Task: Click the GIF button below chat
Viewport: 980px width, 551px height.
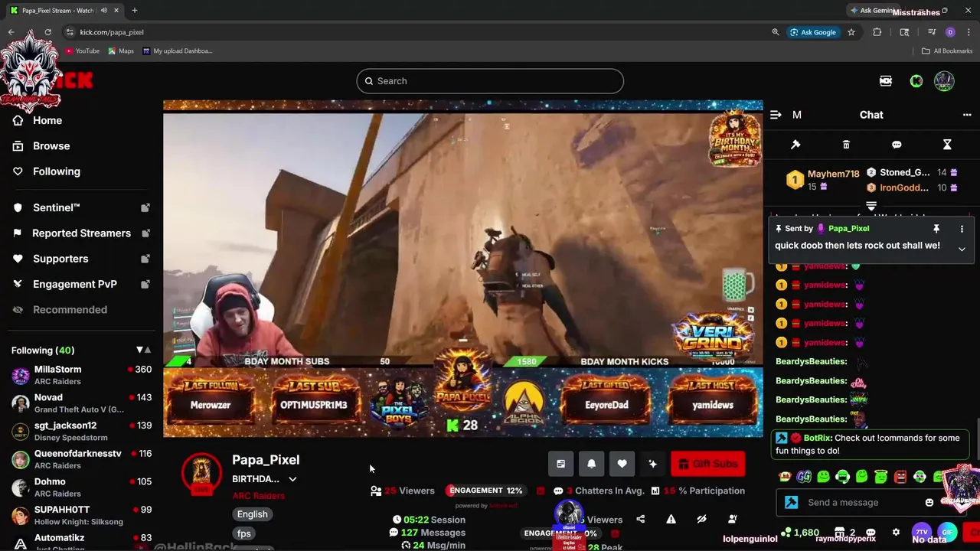Action: (x=946, y=532)
